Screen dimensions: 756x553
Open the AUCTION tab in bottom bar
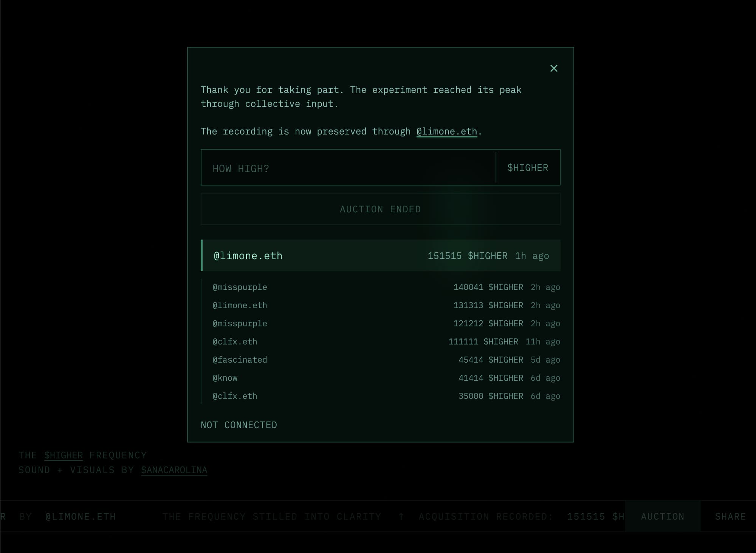pos(662,516)
